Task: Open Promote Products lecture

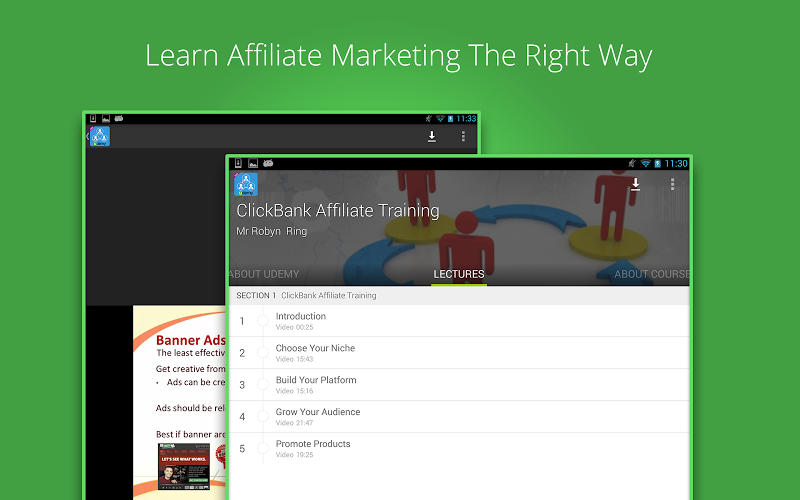Action: tap(459, 448)
